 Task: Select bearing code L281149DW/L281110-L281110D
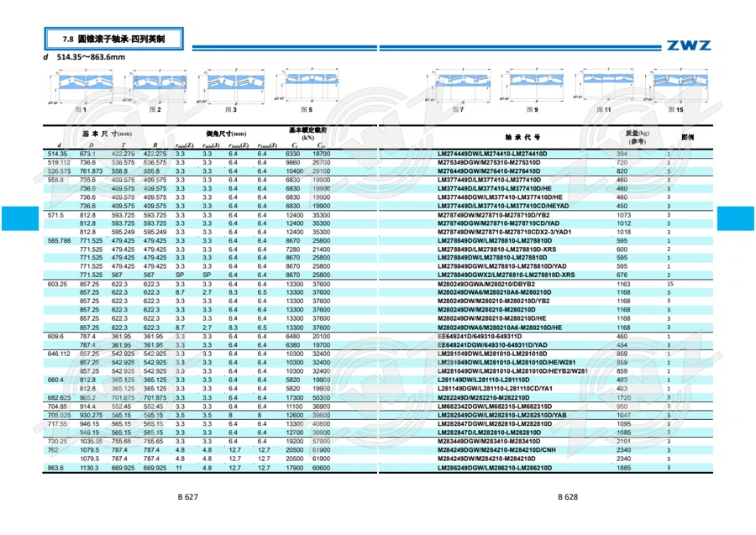[x=484, y=380]
